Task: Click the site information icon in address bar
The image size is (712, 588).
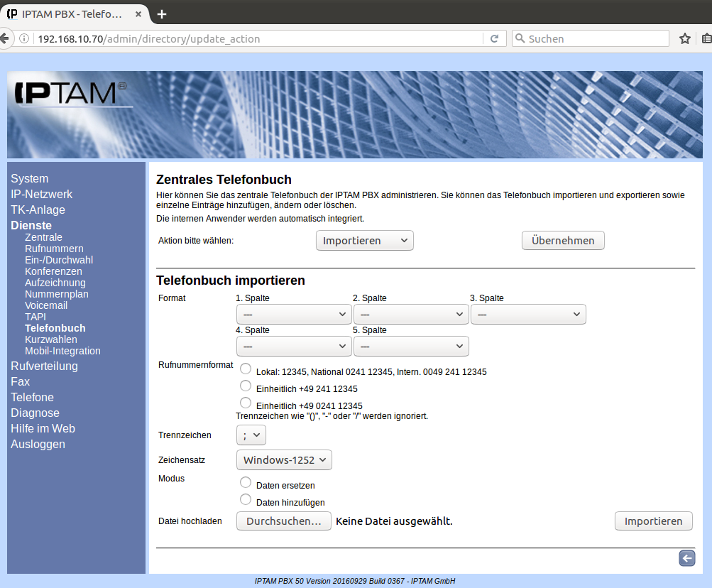Action: (23, 38)
